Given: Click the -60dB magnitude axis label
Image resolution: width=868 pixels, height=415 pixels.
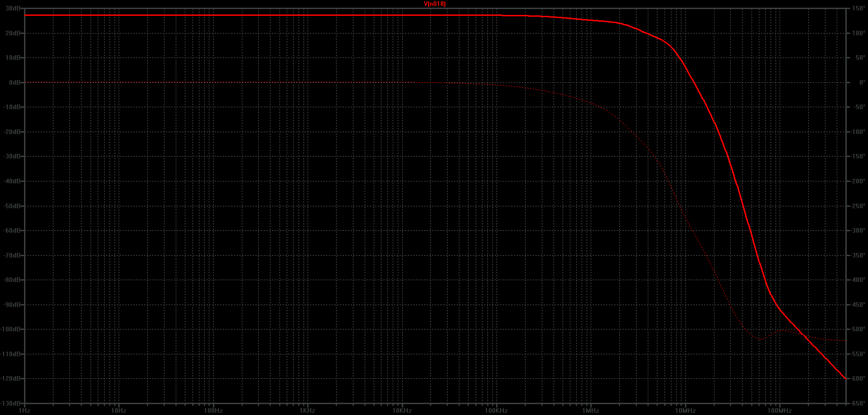Looking at the screenshot, I should (12, 230).
